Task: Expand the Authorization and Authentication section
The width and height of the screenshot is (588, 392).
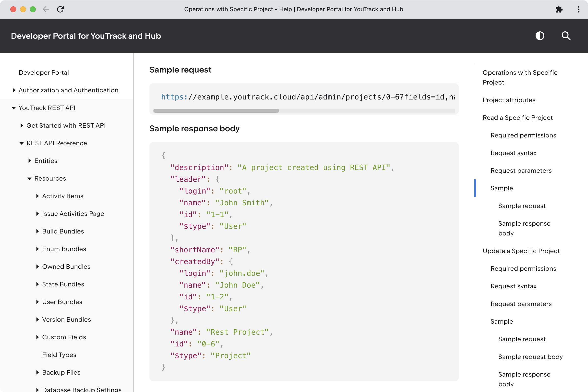Action: (14, 90)
